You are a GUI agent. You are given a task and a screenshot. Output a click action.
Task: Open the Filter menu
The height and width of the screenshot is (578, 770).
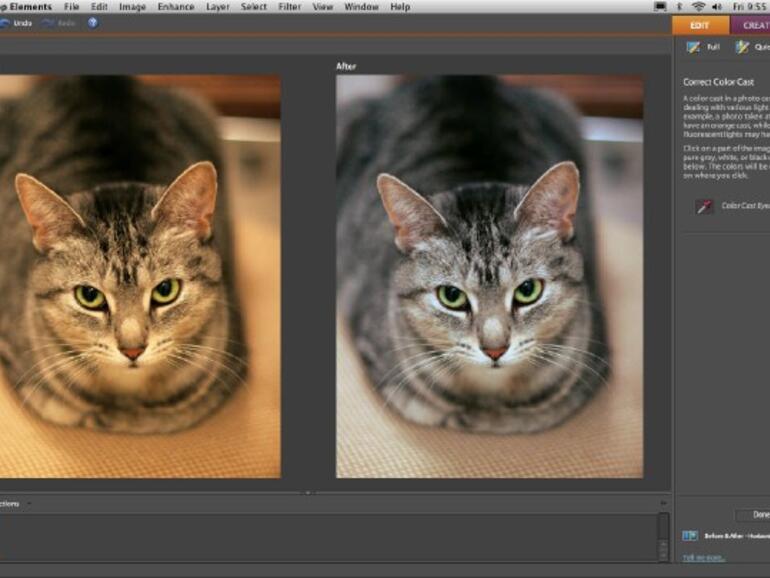(289, 7)
